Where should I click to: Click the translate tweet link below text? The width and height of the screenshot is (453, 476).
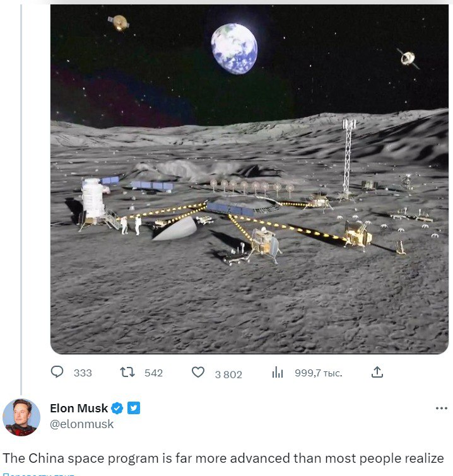click(38, 473)
